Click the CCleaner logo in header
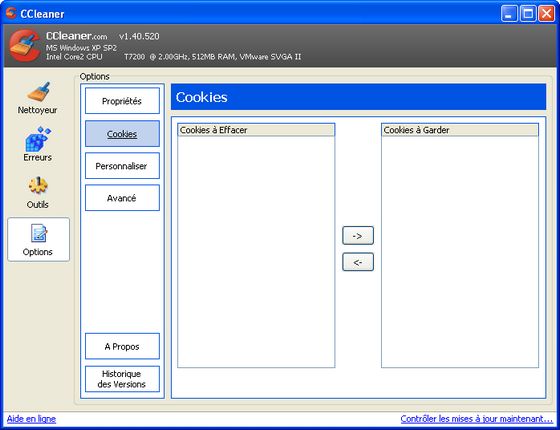 click(25, 46)
